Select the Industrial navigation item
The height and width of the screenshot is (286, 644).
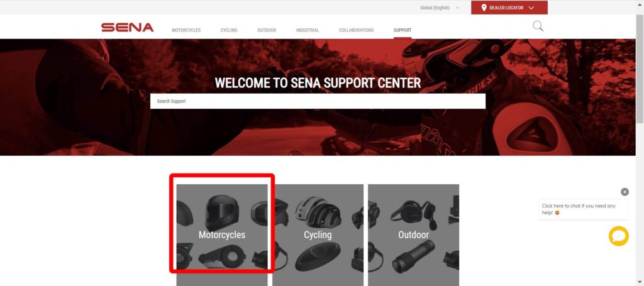pos(307,30)
